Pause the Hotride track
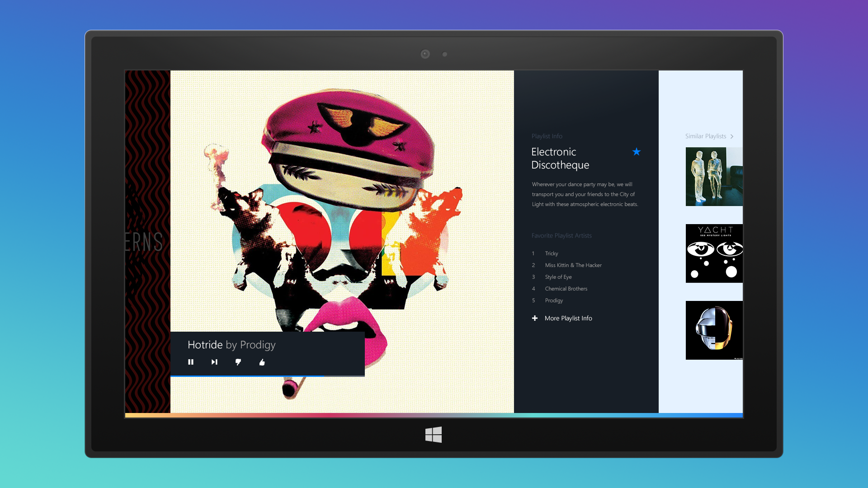 (191, 362)
